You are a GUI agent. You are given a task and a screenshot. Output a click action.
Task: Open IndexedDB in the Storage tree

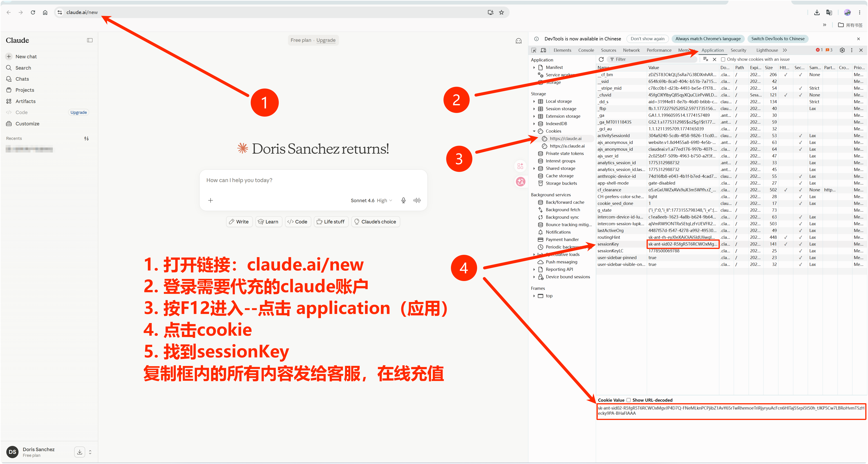(x=556, y=124)
